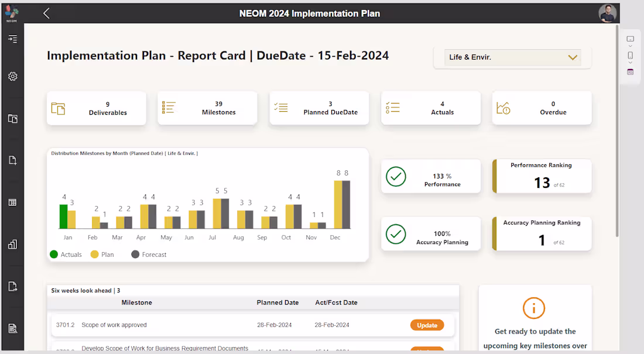Click the Milestone column header

[136, 303]
